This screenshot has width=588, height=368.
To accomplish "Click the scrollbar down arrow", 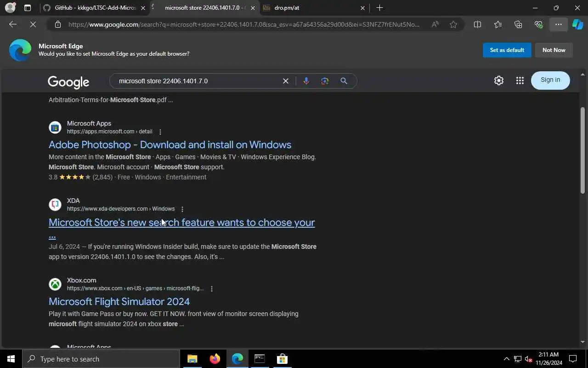I will (x=583, y=342).
